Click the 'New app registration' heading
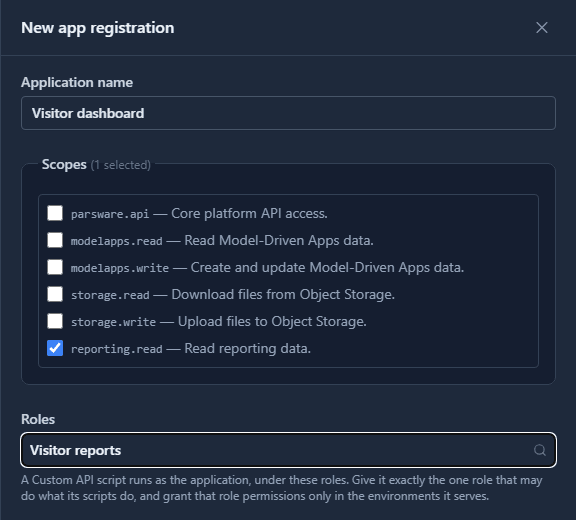 coord(98,28)
